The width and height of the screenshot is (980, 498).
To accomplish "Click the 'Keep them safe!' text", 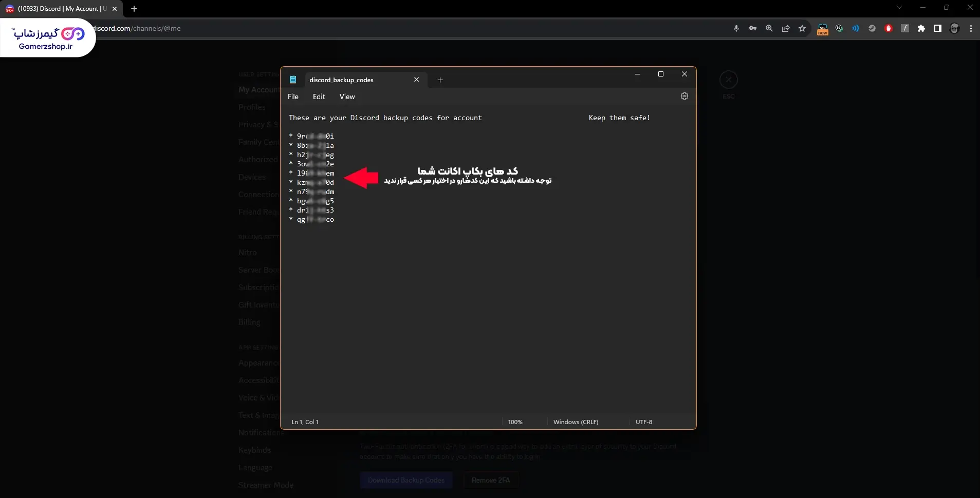I will click(619, 118).
